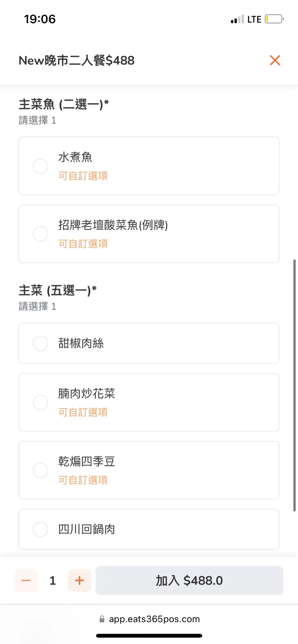The image size is (298, 644).
Task: Expand 可自訂選項 for 乾煸四季豆
Action: click(83, 480)
